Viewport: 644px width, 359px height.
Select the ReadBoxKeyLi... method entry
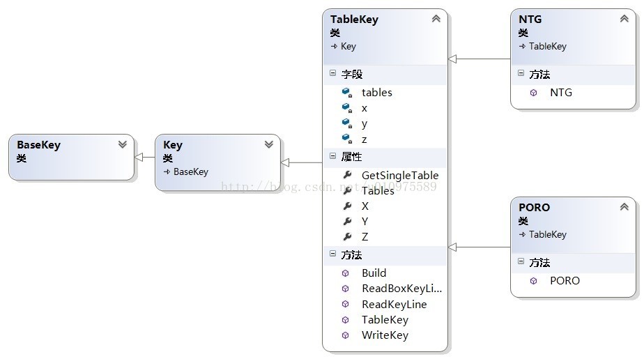point(401,289)
